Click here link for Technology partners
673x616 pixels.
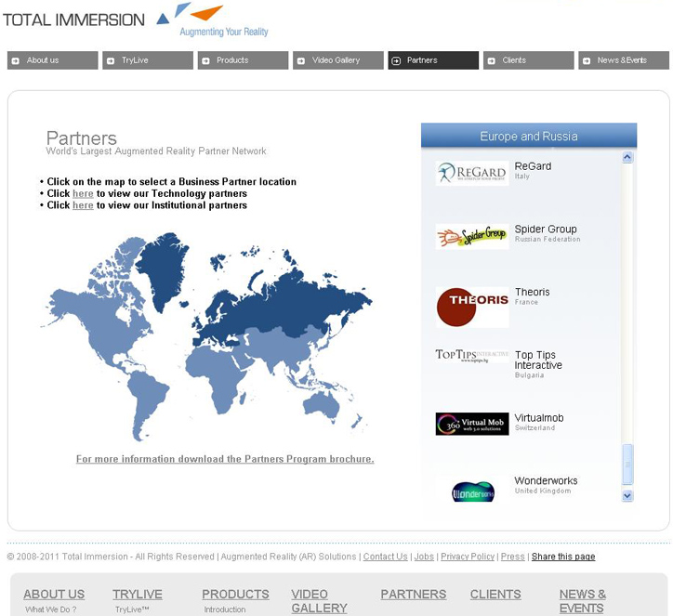pyautogui.click(x=83, y=194)
